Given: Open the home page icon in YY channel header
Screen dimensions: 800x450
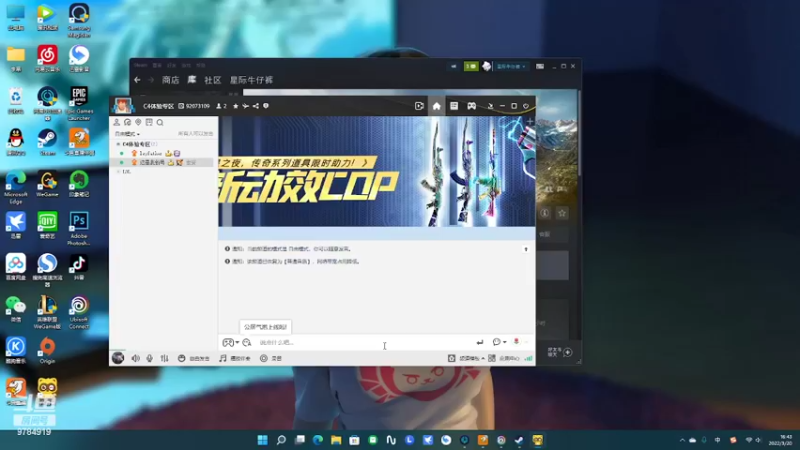Looking at the screenshot, I should click(436, 106).
